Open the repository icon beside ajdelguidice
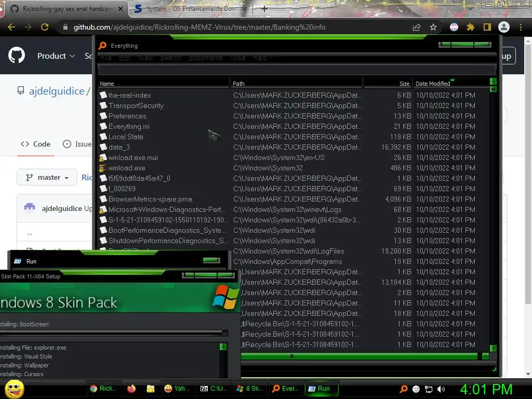The width and height of the screenshot is (532, 399). click(x=21, y=90)
